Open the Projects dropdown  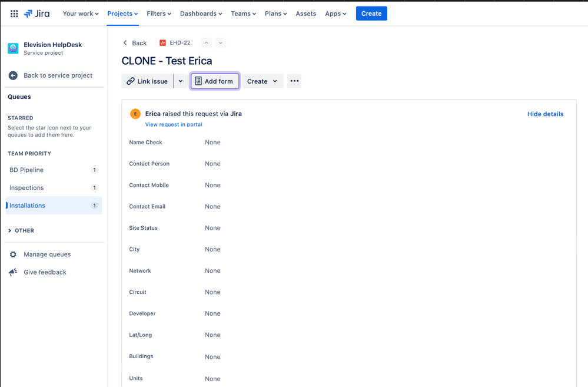point(122,14)
